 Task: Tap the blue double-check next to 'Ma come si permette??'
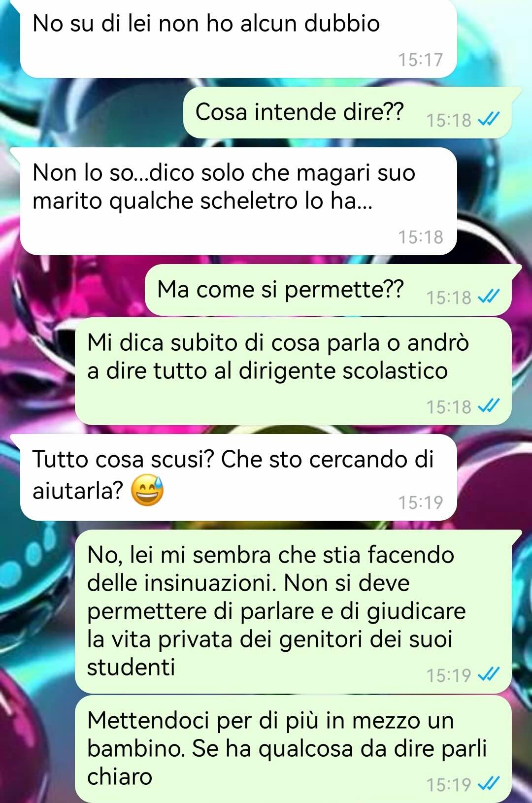[489, 297]
